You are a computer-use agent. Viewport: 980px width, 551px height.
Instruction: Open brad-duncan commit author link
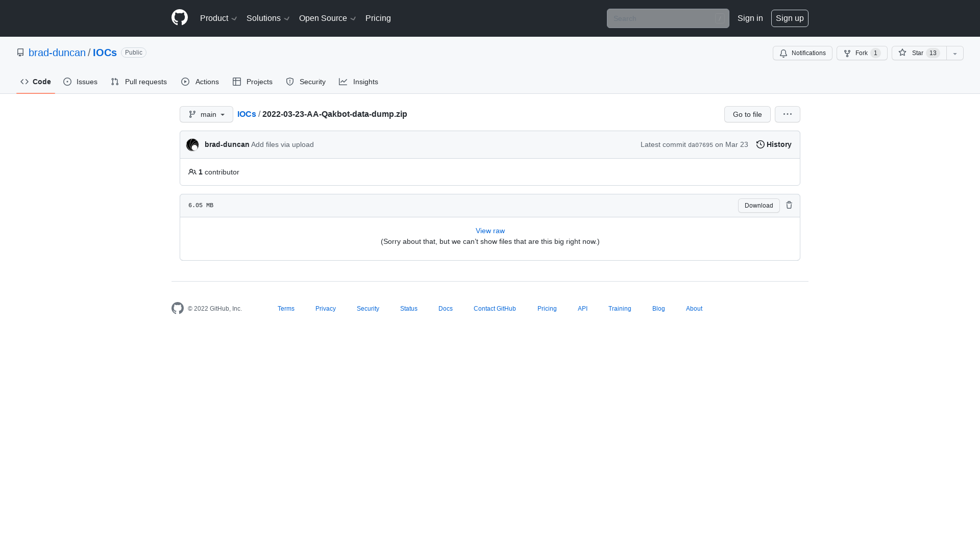[227, 145]
